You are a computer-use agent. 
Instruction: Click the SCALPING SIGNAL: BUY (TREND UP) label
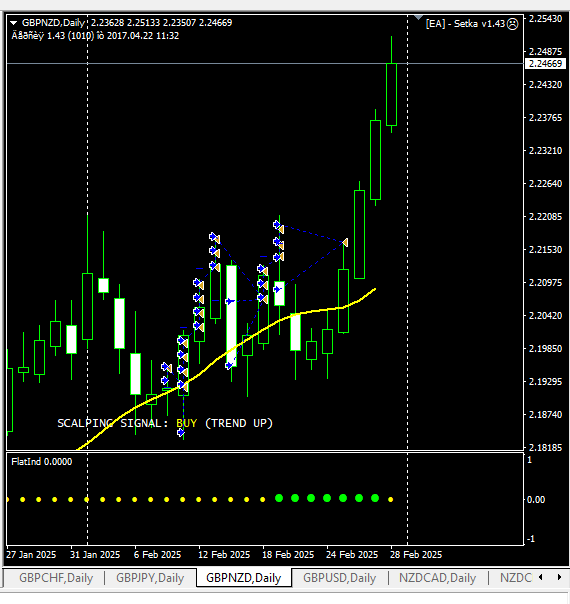[x=165, y=423]
